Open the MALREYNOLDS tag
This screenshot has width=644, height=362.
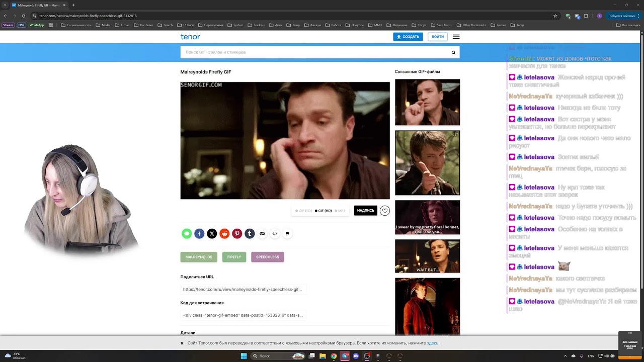[x=199, y=257]
